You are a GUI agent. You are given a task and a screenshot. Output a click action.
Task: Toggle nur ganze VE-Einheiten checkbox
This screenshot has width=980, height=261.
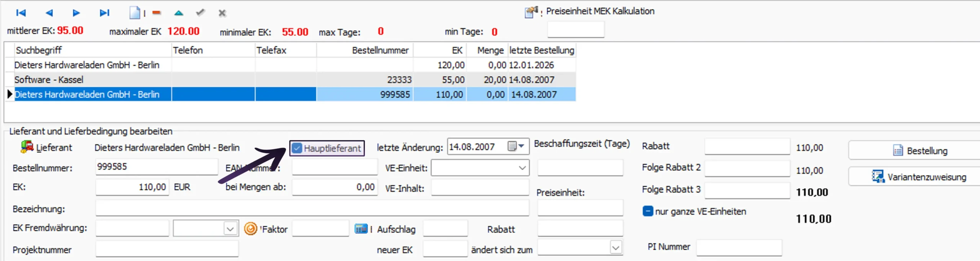coord(648,211)
